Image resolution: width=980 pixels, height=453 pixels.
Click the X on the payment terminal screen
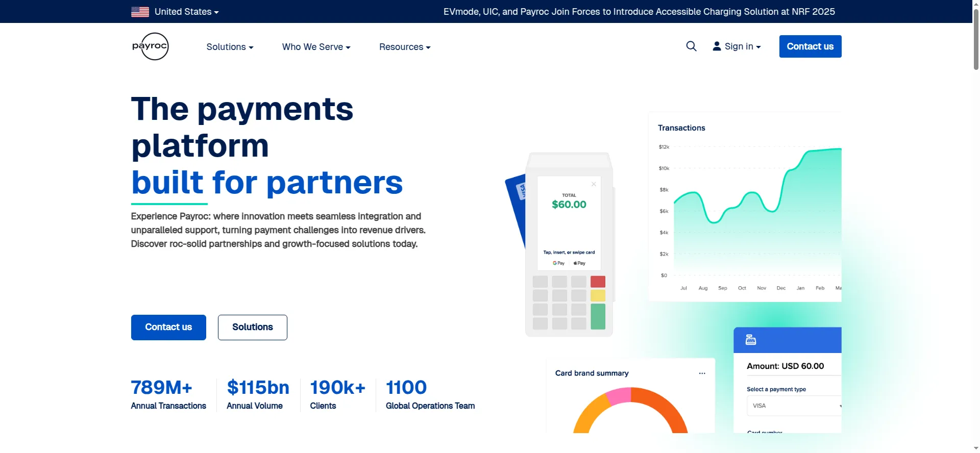point(594,184)
